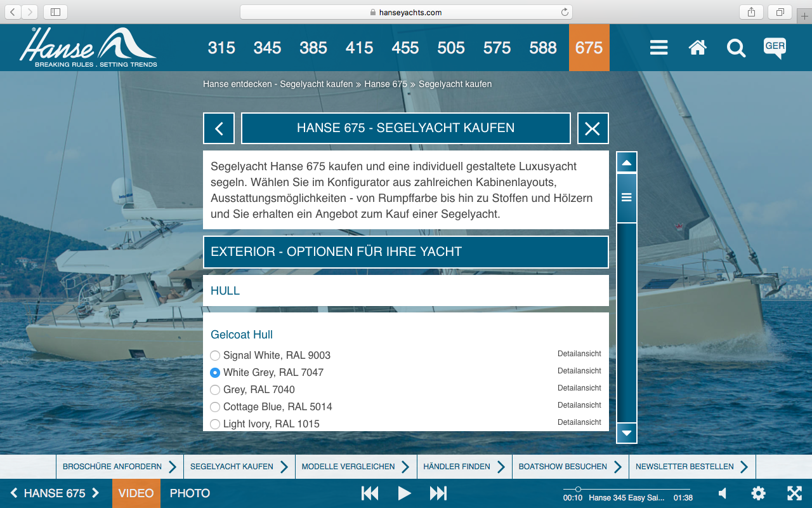The width and height of the screenshot is (812, 508).
Task: Open Detailansicht for Light Ivory
Action: [579, 422]
